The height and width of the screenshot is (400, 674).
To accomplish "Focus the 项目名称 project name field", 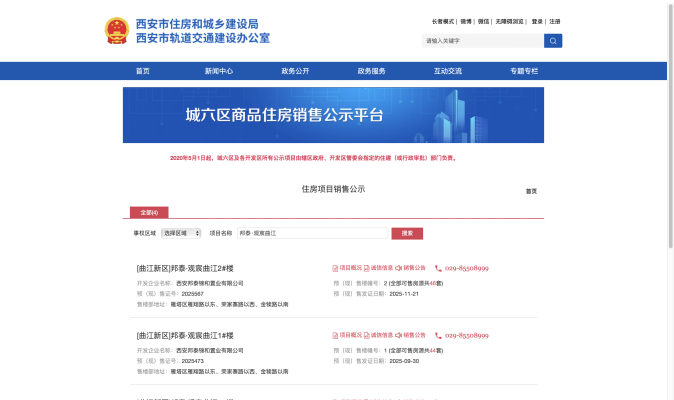I will pos(313,233).
